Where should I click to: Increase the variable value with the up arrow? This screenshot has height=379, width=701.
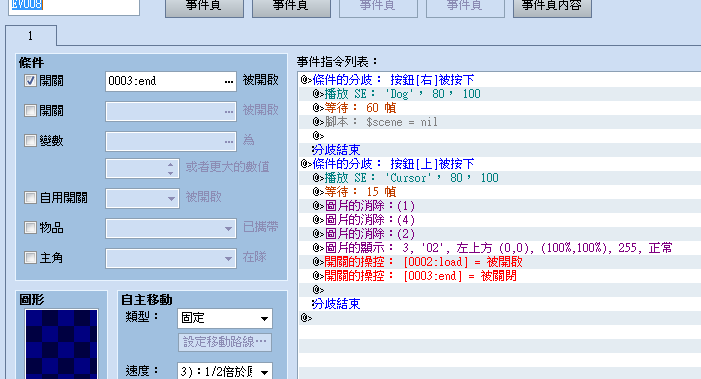170,164
